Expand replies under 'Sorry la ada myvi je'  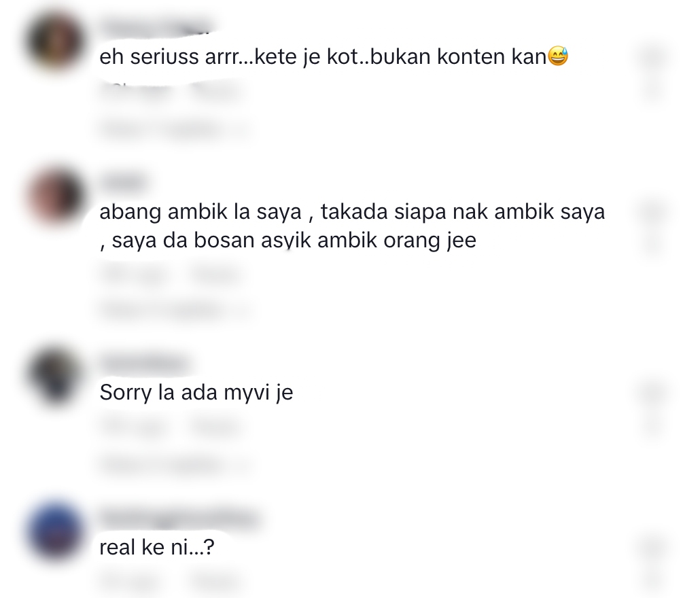click(x=174, y=464)
